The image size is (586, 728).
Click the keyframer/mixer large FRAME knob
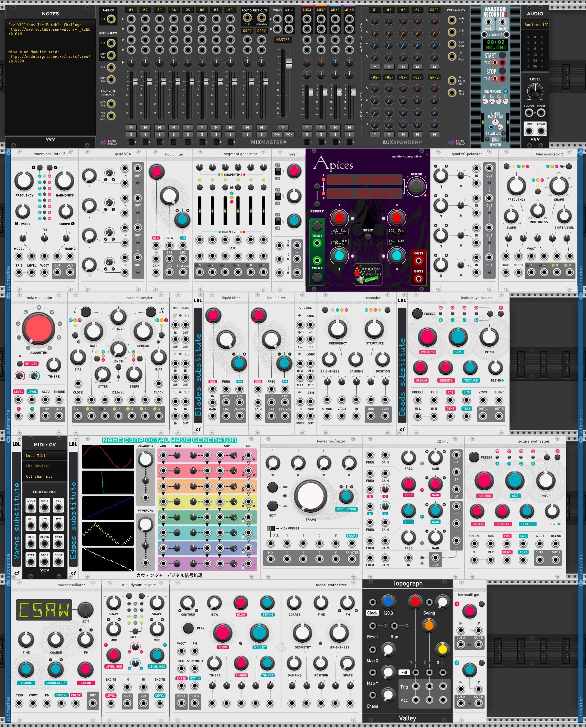311,496
